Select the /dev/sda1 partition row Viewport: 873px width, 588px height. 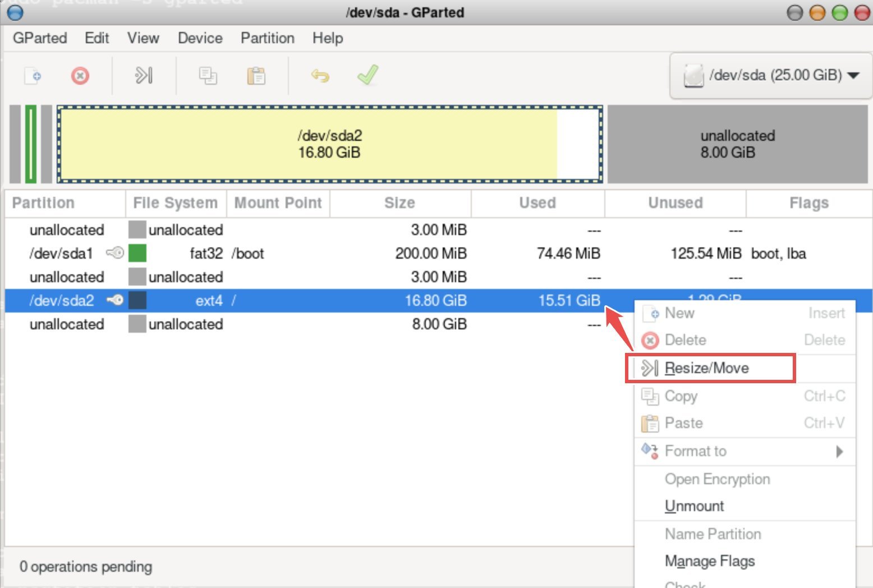[x=439, y=253]
